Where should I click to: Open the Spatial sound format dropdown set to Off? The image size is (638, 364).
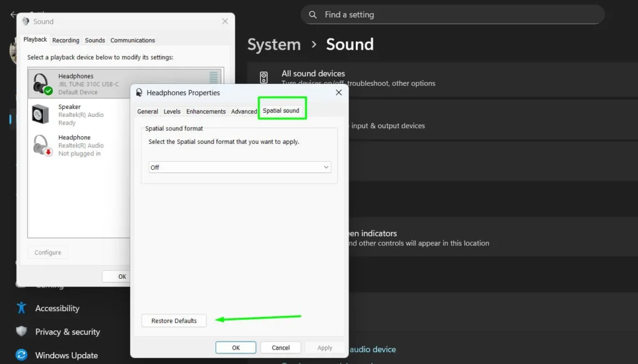(239, 167)
